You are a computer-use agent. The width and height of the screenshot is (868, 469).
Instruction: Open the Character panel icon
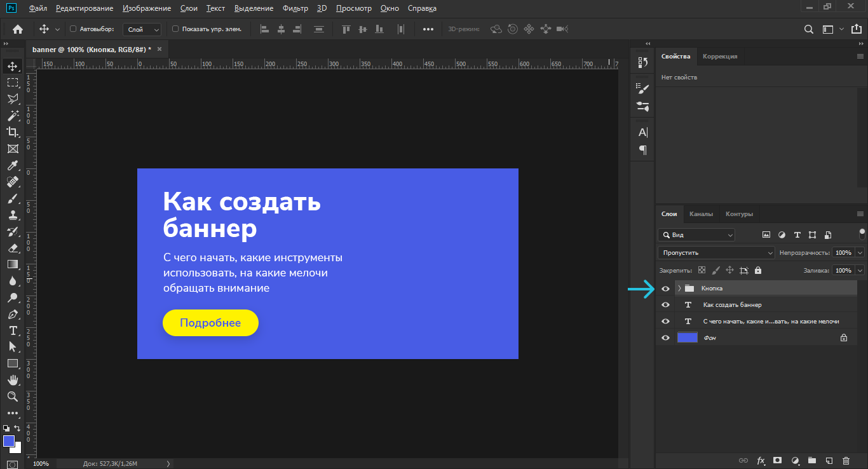pos(642,133)
